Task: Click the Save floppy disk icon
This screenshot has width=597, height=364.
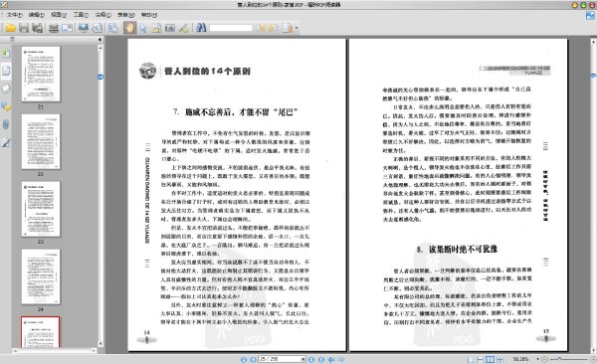Action: click(24, 28)
